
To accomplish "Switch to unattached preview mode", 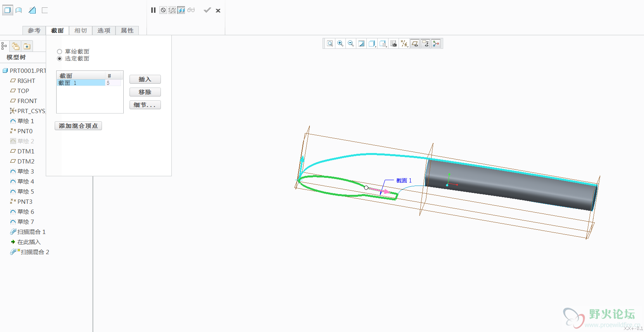I will coord(172,10).
